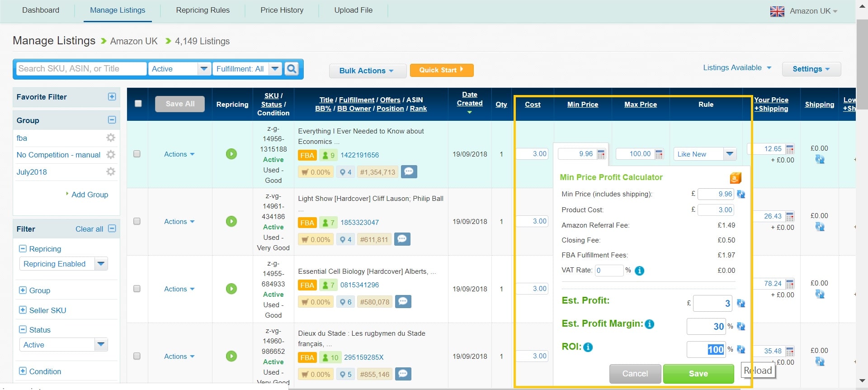This screenshot has width=868, height=390.
Task: Click the VAT Rate input field
Action: click(609, 271)
